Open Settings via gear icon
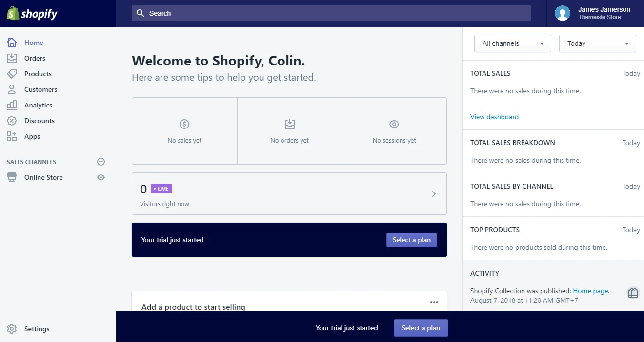Viewport: 644px width, 342px height. (12, 329)
